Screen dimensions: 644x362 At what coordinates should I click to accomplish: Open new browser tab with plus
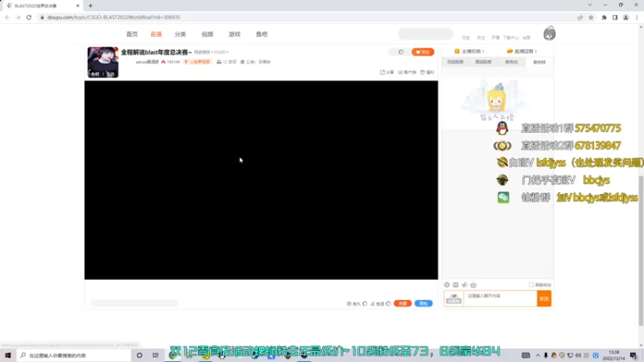[x=90, y=6]
